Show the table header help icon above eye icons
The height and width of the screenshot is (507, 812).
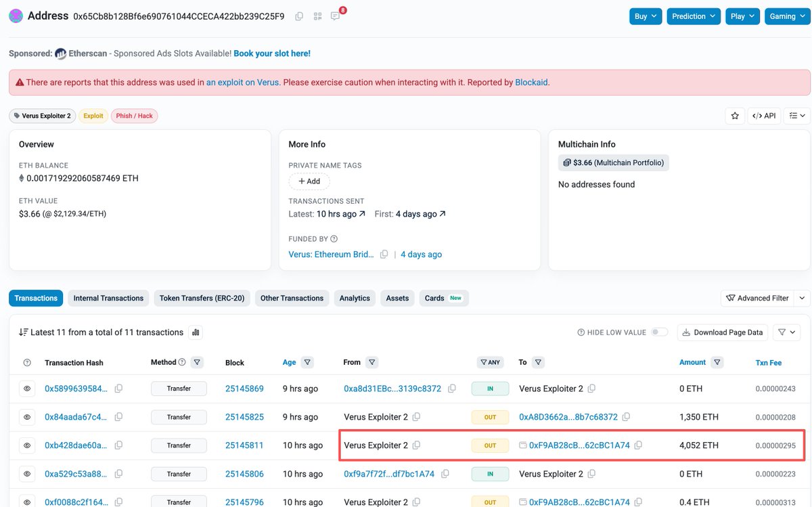coord(27,363)
